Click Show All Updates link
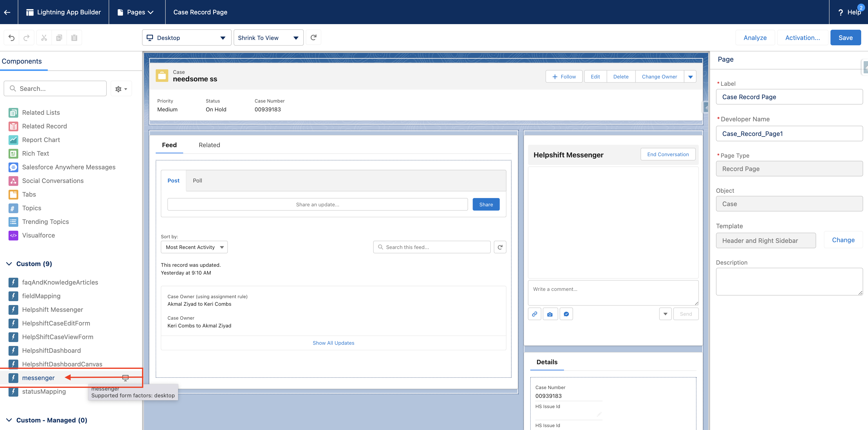The image size is (868, 430). 333,343
